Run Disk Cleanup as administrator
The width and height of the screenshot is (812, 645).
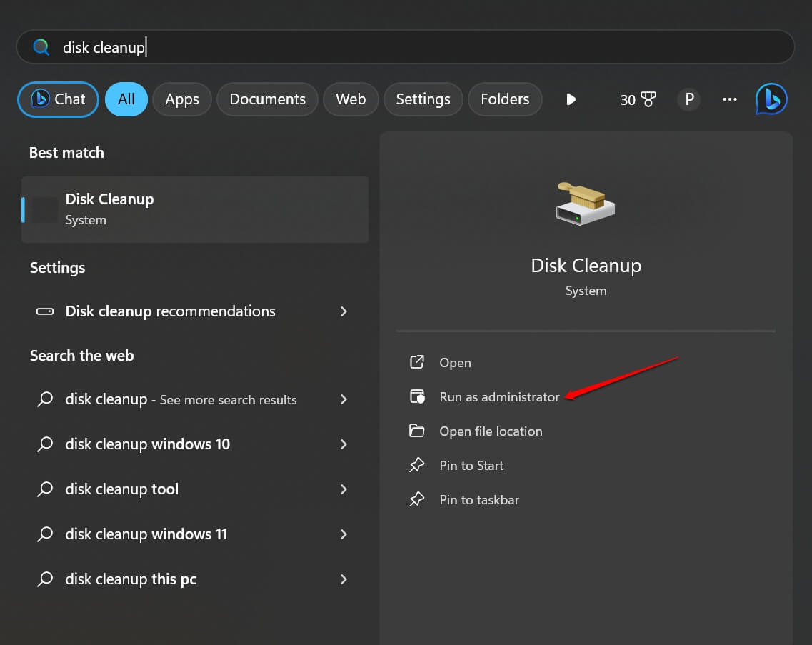(499, 397)
